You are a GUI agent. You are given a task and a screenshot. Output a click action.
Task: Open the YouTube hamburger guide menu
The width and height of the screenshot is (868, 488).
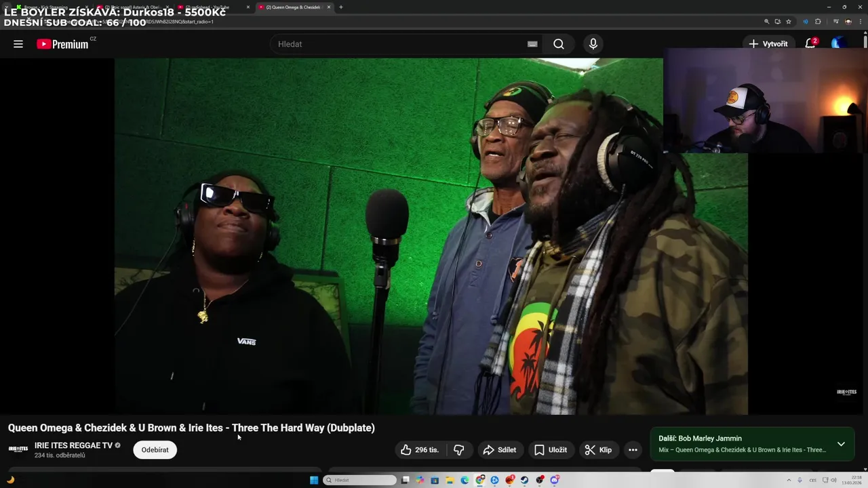[18, 44]
